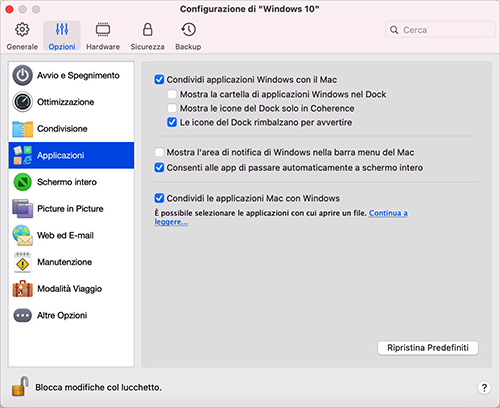Viewport: 500px width, 408px height.
Task: Select Web ed E-mail in sidebar
Action: click(x=65, y=235)
